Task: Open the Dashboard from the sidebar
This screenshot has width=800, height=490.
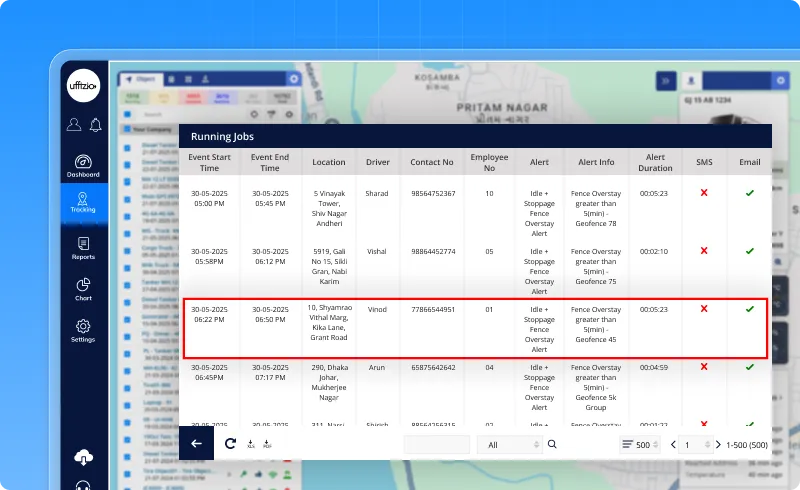Action: tap(83, 166)
